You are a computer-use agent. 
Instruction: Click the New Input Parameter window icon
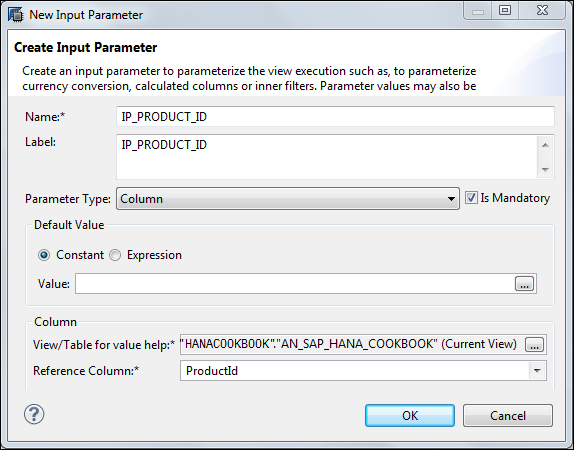15,15
